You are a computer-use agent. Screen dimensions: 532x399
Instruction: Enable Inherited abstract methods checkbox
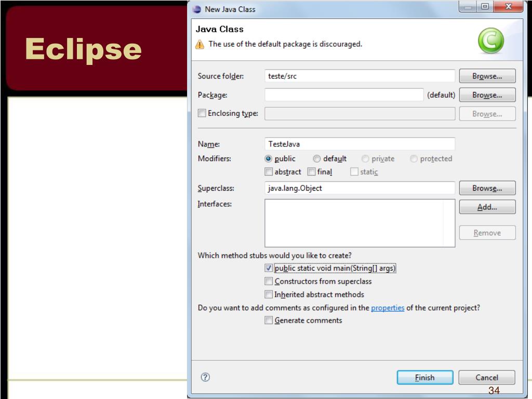(269, 294)
